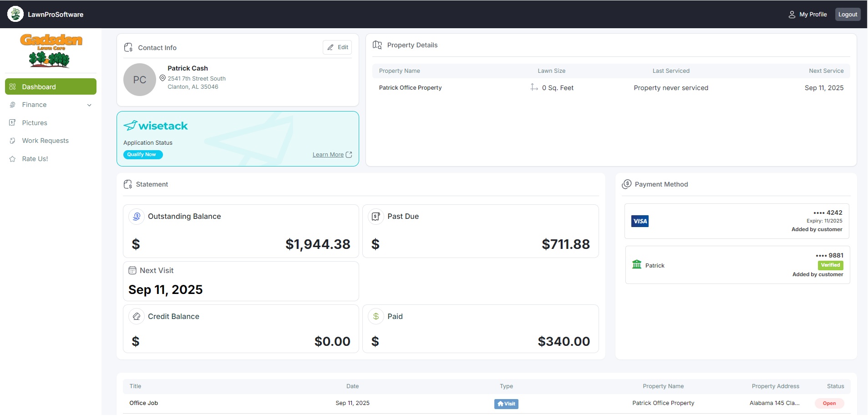
Task: Go to Work Requests page
Action: (x=45, y=141)
